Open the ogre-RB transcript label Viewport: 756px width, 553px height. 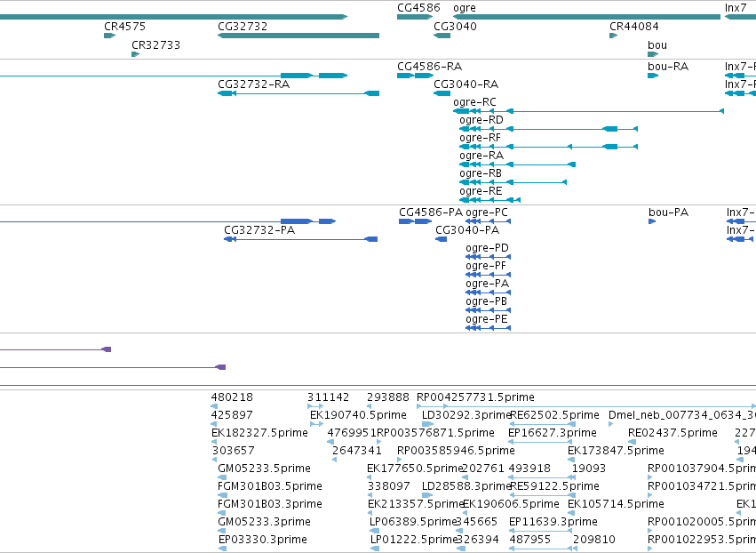point(481,173)
